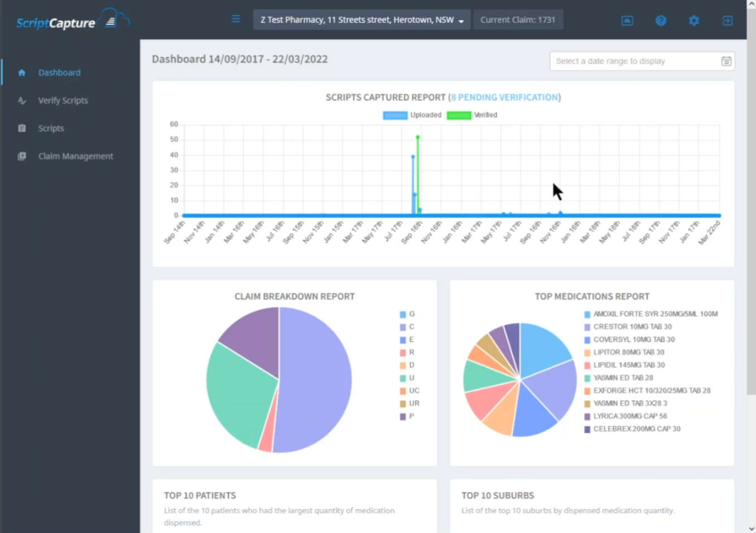The width and height of the screenshot is (756, 533).
Task: Open help question mark icon
Action: 661,21
